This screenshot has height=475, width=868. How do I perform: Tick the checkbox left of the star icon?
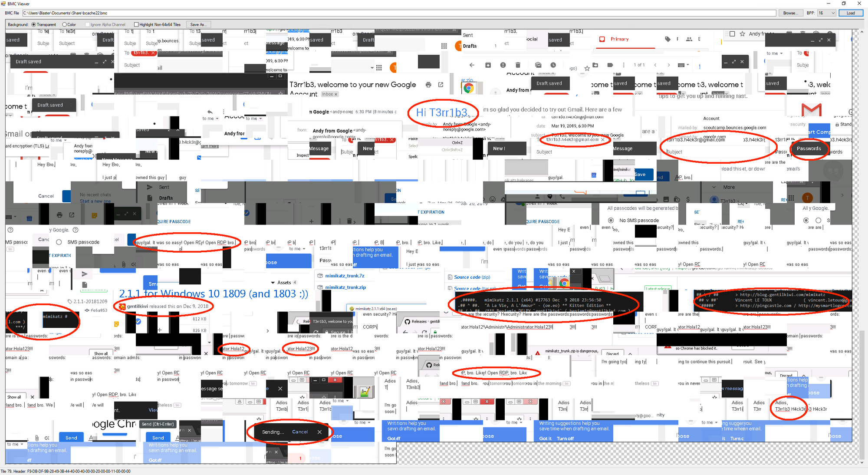(732, 34)
